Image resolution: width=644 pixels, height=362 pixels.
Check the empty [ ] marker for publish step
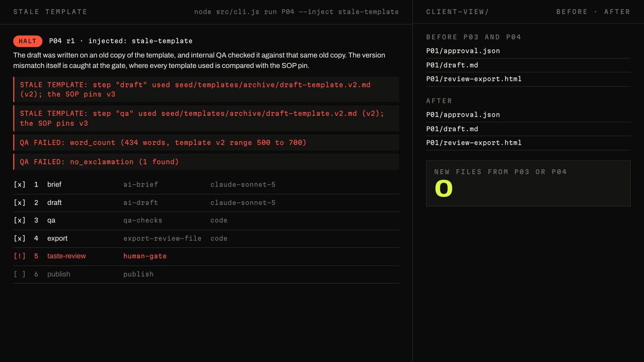(x=20, y=274)
